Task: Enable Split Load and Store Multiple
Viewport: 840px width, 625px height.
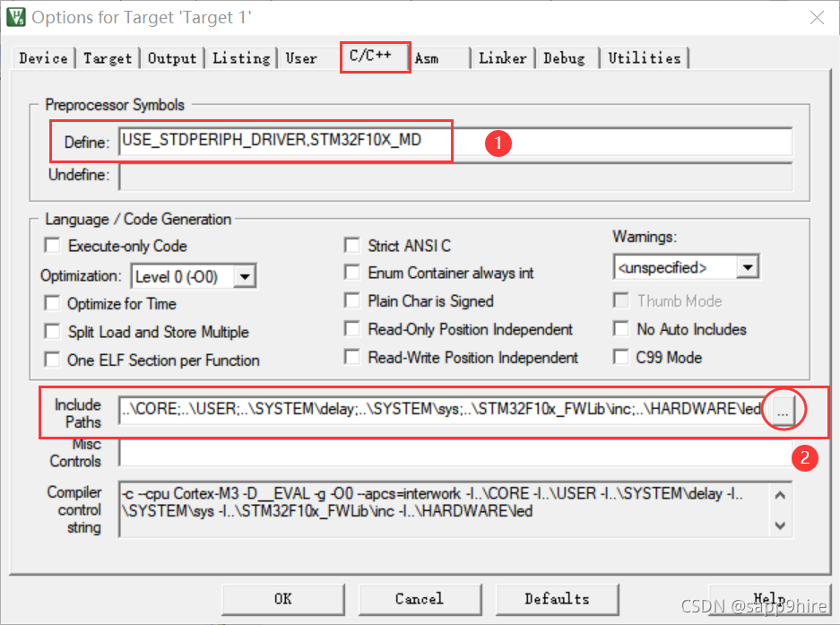Action: coord(53,332)
